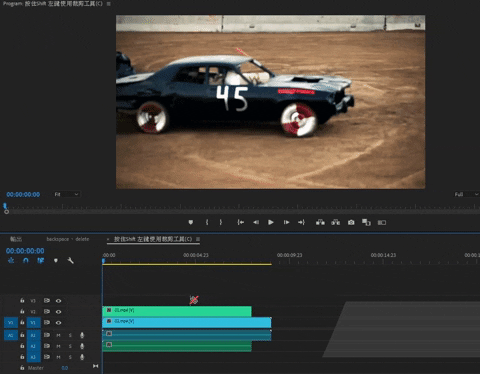Click the timeline playhead timecode field
This screenshot has width=480, height=374.
(x=25, y=251)
